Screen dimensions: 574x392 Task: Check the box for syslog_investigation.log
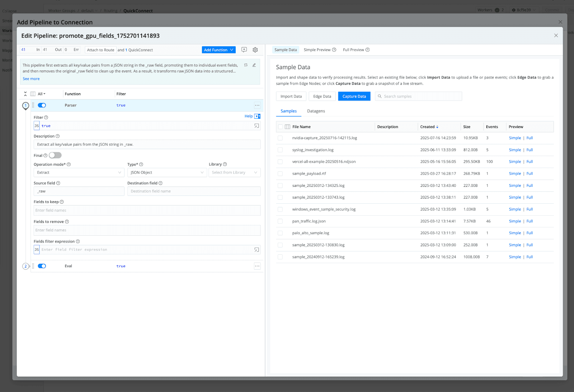point(280,150)
